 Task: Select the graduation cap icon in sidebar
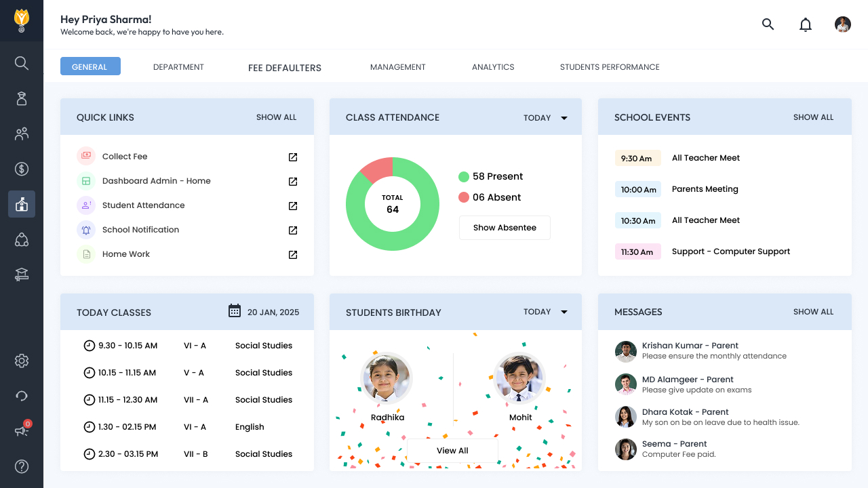pyautogui.click(x=22, y=274)
